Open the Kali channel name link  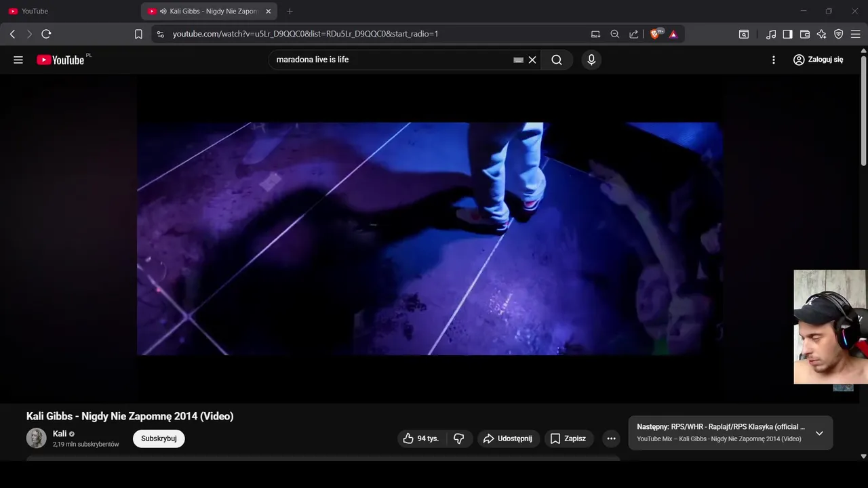click(x=60, y=434)
